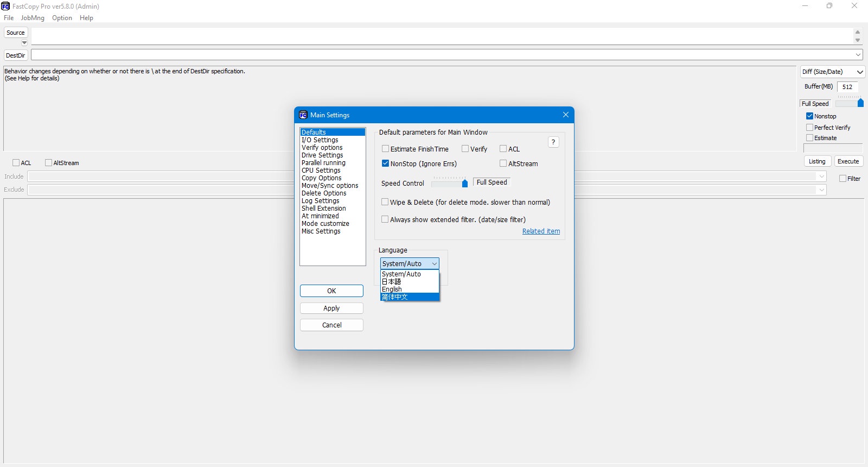868x467 pixels.
Task: Click the source history arrow under Source
Action: 24,43
